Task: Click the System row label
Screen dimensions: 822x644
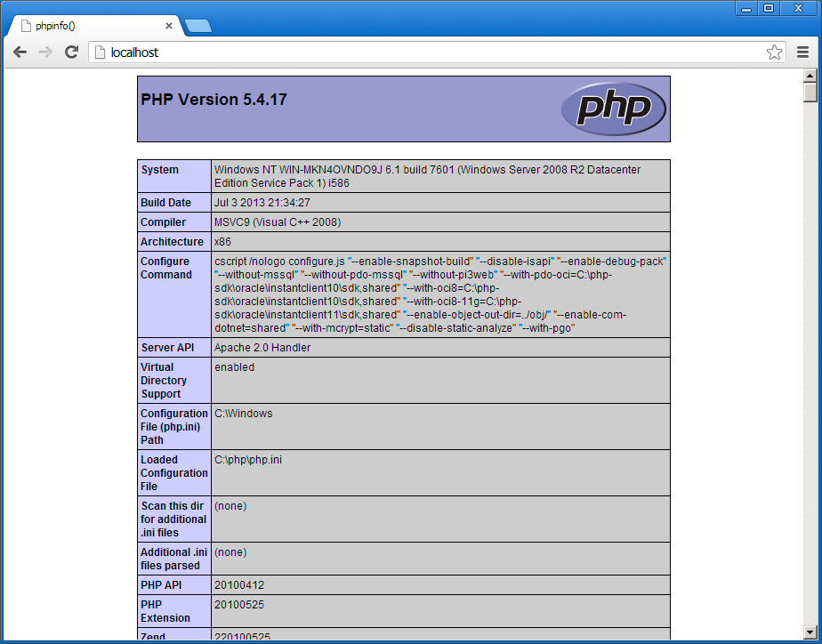Action: click(x=160, y=170)
